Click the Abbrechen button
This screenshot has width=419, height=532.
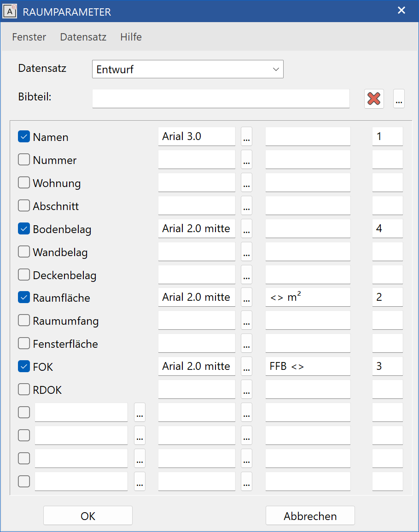click(x=310, y=516)
